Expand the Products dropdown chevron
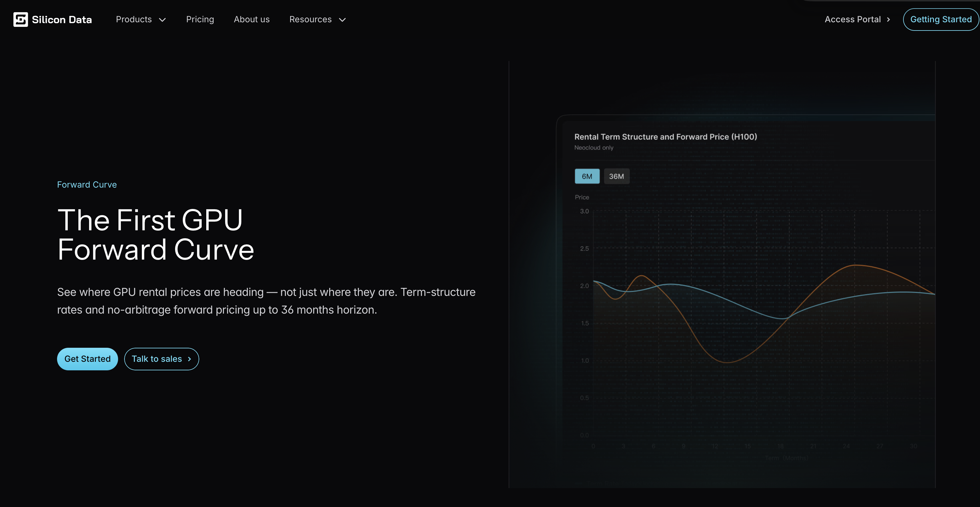The image size is (980, 507). click(162, 20)
